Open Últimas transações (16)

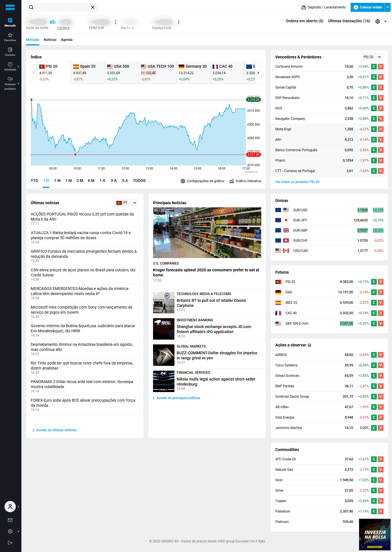point(349,21)
